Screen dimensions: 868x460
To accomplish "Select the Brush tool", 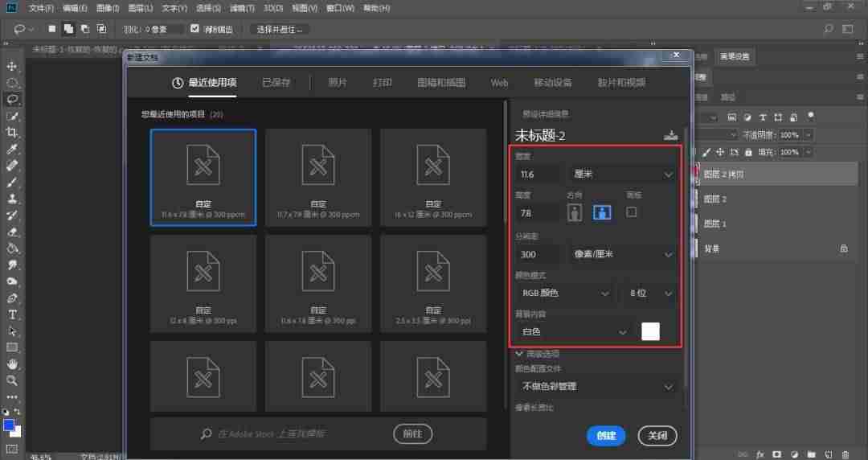I will click(x=11, y=182).
